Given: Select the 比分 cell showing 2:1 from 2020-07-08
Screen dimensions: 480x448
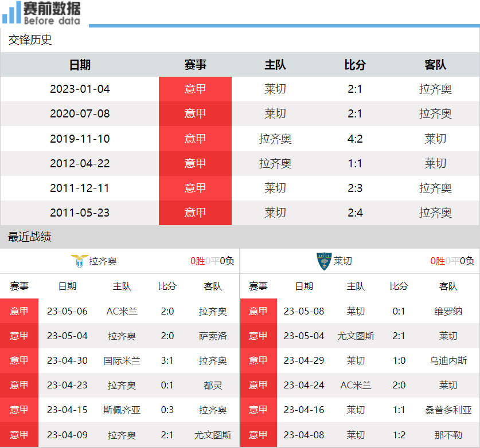Looking at the screenshot, I should coord(356,113).
